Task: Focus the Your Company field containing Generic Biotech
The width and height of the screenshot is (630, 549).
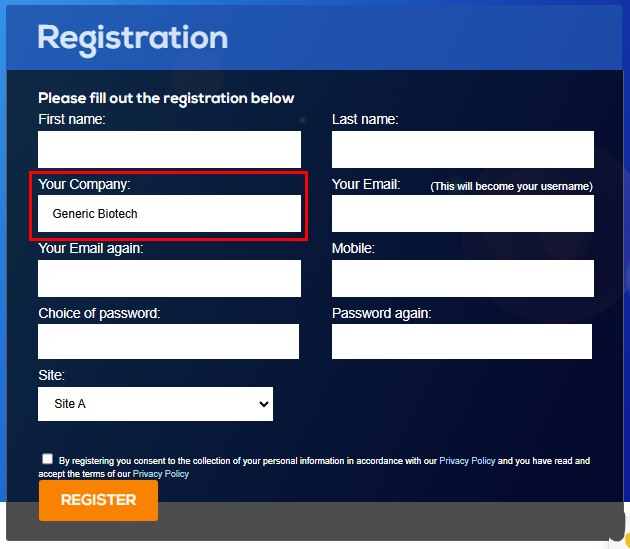Action: click(x=169, y=214)
